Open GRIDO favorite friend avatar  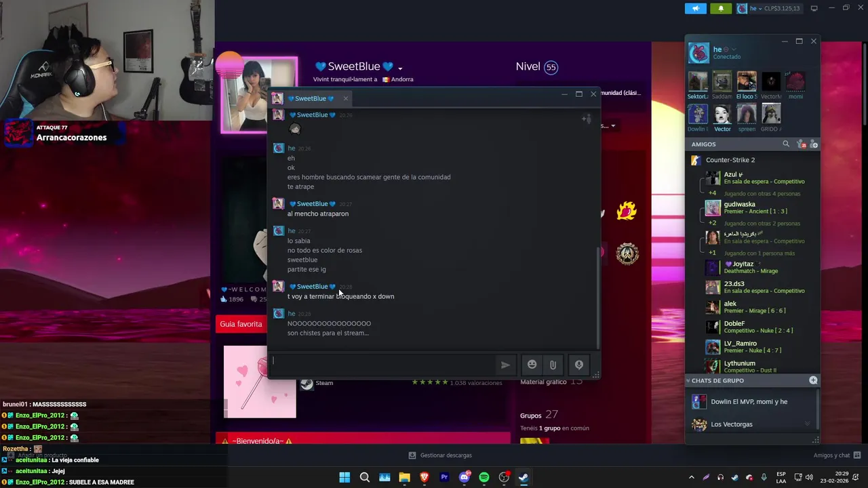tap(771, 114)
